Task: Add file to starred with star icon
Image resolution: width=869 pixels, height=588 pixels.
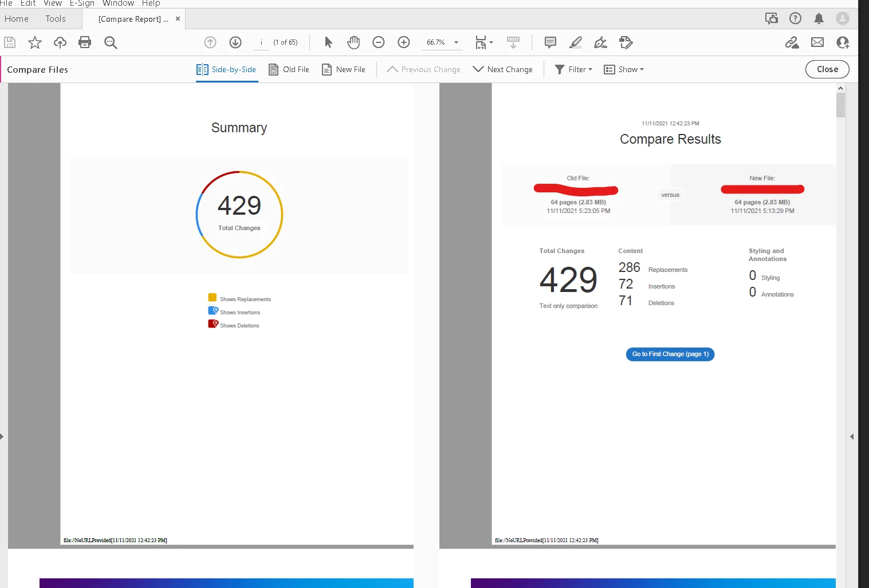Action: pyautogui.click(x=35, y=42)
